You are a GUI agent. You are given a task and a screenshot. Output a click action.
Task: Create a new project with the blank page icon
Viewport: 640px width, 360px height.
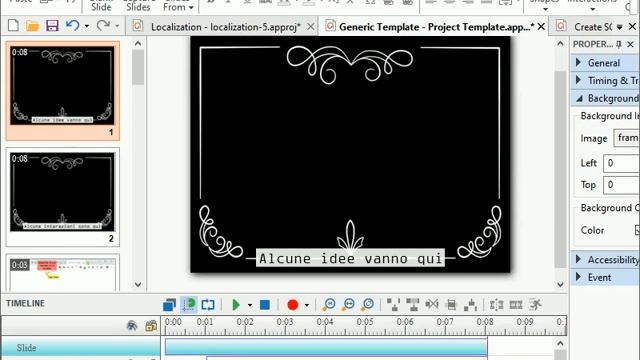(13, 26)
